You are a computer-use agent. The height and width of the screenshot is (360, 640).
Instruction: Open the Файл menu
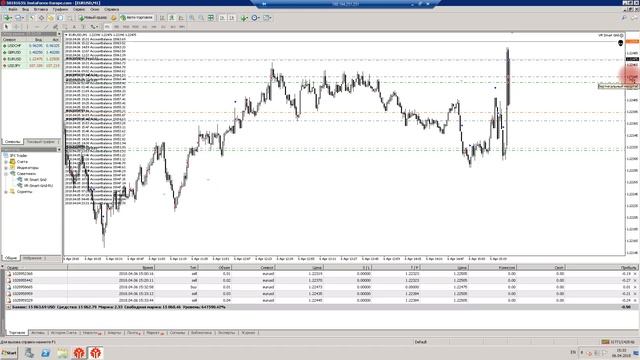[13, 9]
